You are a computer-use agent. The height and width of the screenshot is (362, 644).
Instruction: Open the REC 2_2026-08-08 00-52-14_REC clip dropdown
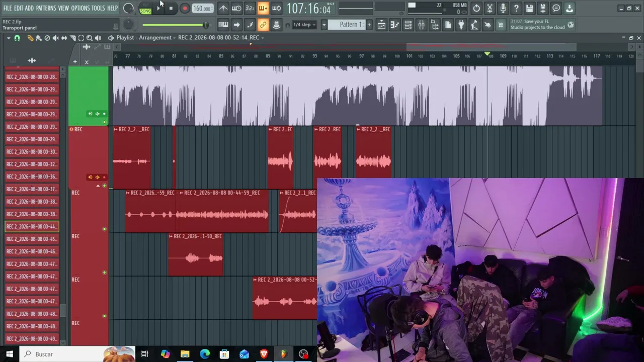click(x=220, y=38)
